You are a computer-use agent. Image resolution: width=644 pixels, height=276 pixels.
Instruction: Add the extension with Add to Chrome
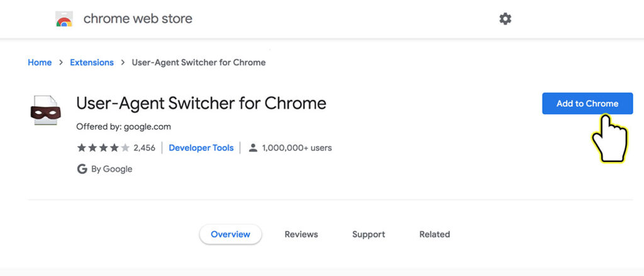587,104
